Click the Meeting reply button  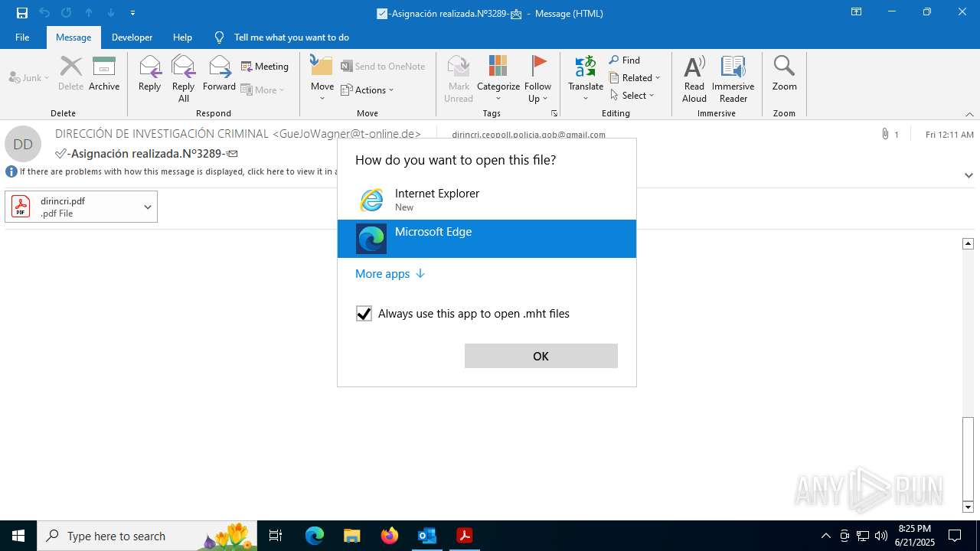click(265, 67)
